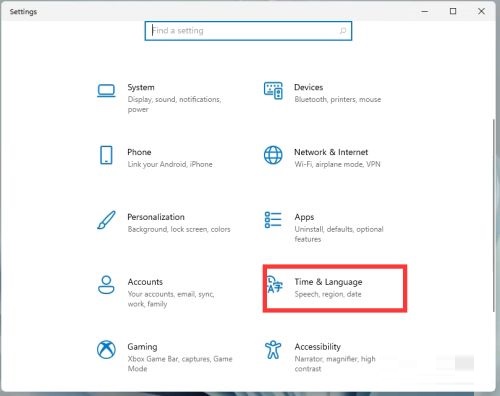The width and height of the screenshot is (500, 396).
Task: Click 'Wi-Fi, airplane mode, VPN' description
Action: coord(337,164)
